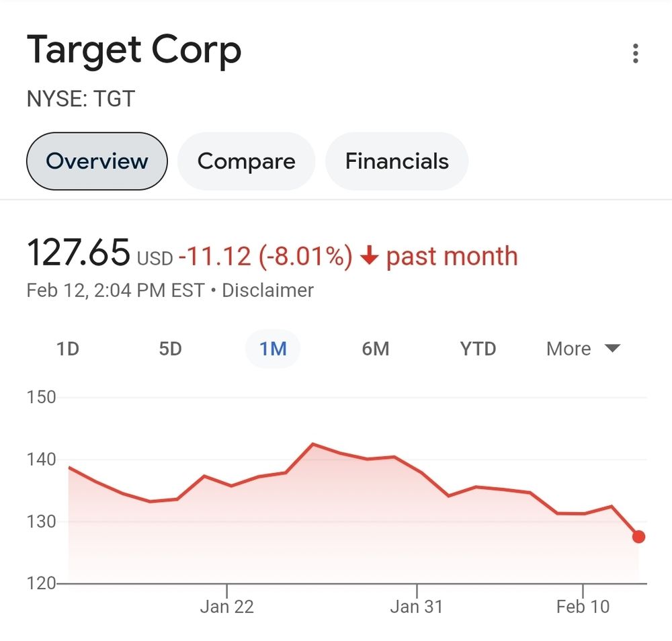
Task: Click the Target Corp title
Action: (x=134, y=50)
